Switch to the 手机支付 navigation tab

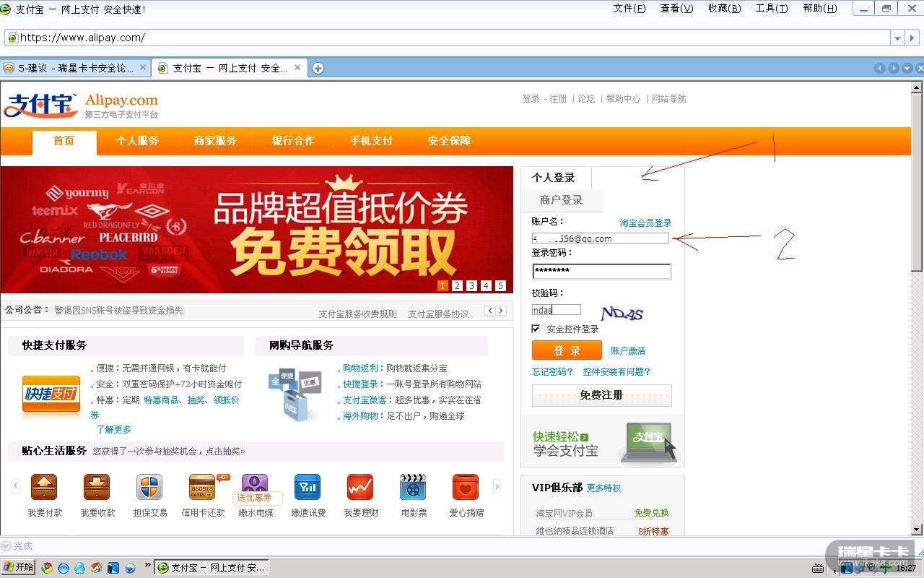click(371, 141)
